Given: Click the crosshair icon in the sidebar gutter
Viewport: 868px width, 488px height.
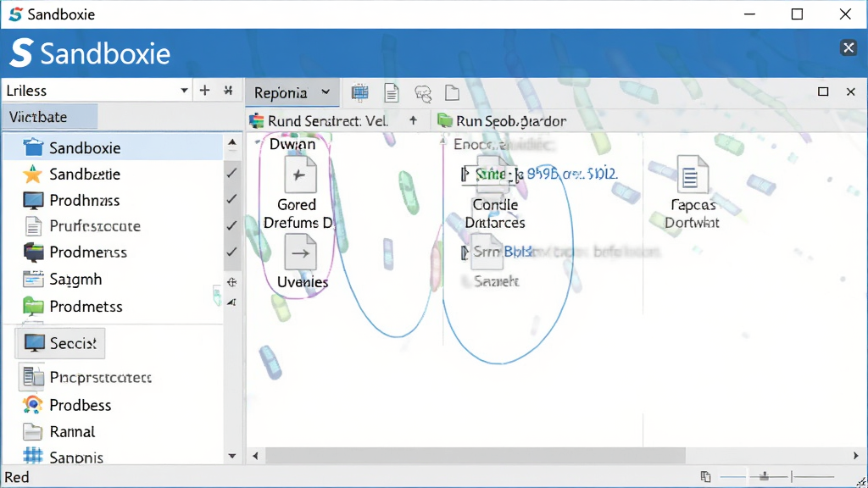Looking at the screenshot, I should tap(232, 282).
